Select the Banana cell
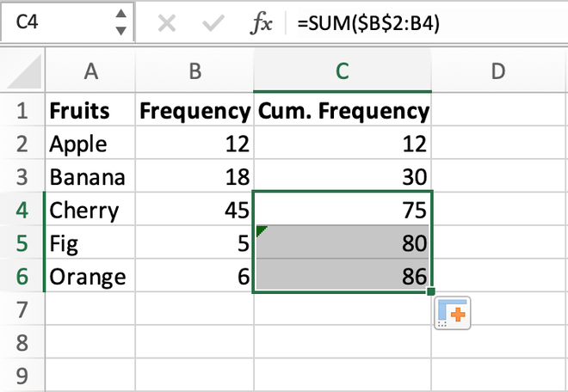The width and height of the screenshot is (568, 392). click(90, 176)
